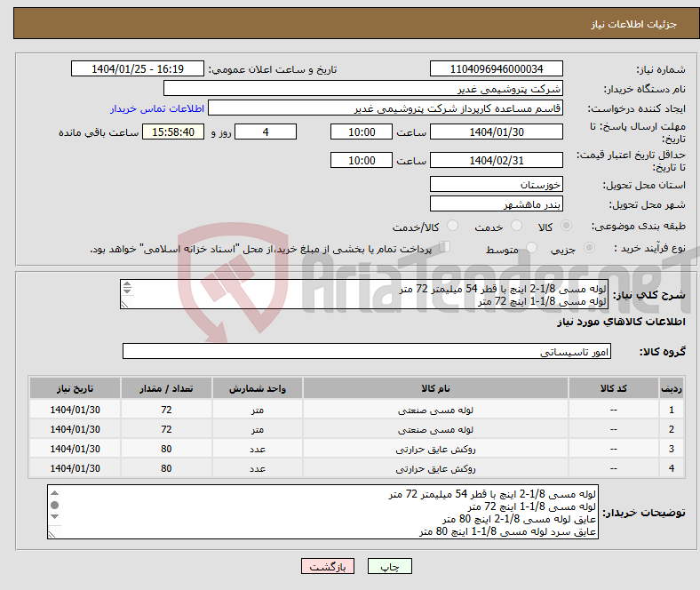Image resolution: width=700 pixels, height=590 pixels.
Task: Click resize grip of توضیحات خریدار textarea
Action: pyautogui.click(x=52, y=534)
